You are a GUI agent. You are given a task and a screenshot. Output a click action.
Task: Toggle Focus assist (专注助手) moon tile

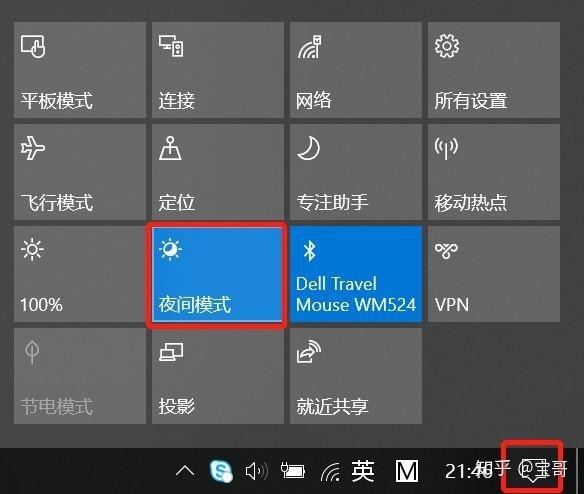pos(356,172)
